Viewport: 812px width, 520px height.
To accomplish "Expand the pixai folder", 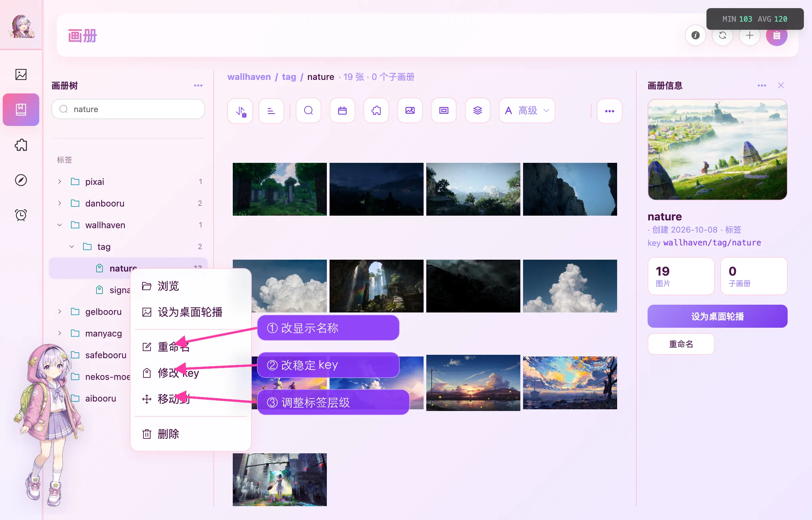I will [x=60, y=181].
